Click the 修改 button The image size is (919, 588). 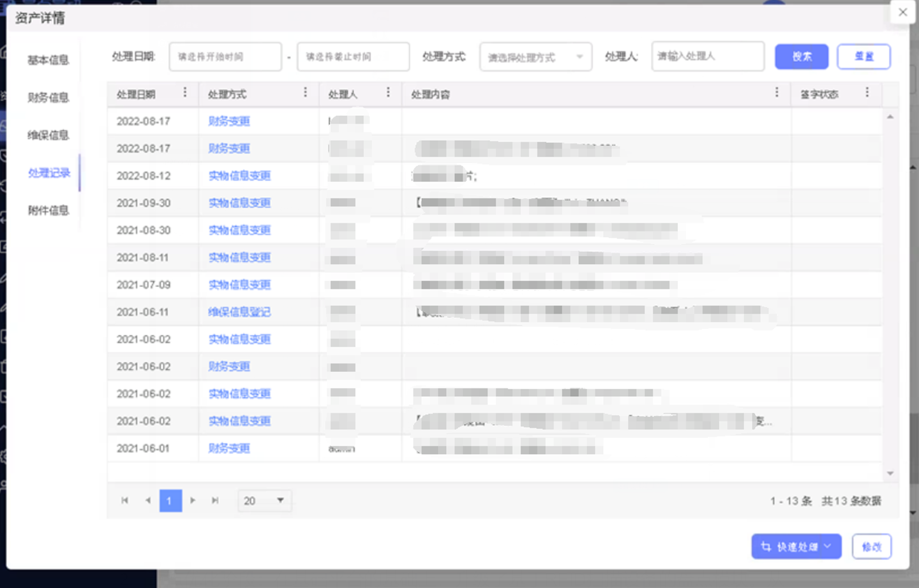point(871,547)
